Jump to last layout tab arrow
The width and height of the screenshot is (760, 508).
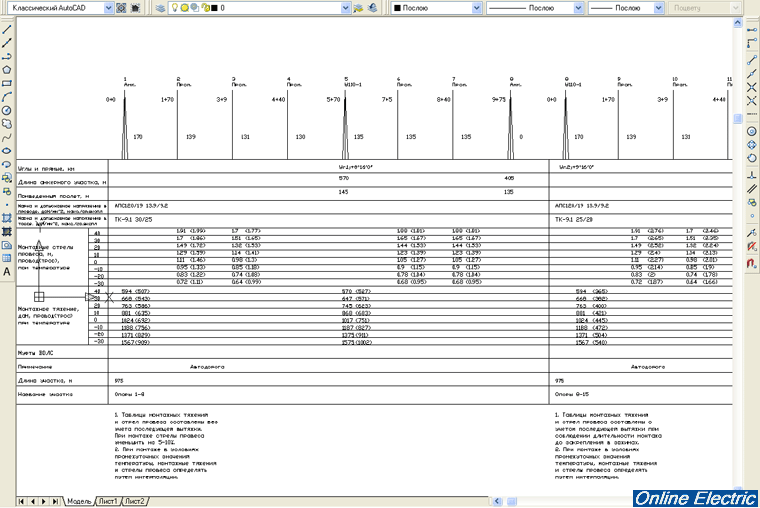coord(55,501)
